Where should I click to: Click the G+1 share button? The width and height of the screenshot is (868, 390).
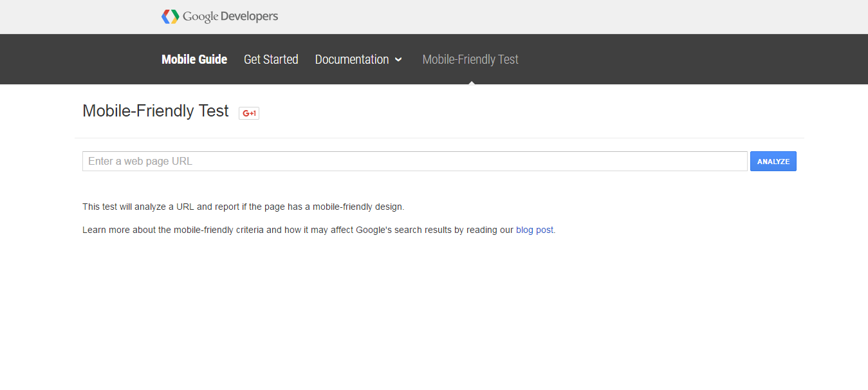click(x=249, y=113)
